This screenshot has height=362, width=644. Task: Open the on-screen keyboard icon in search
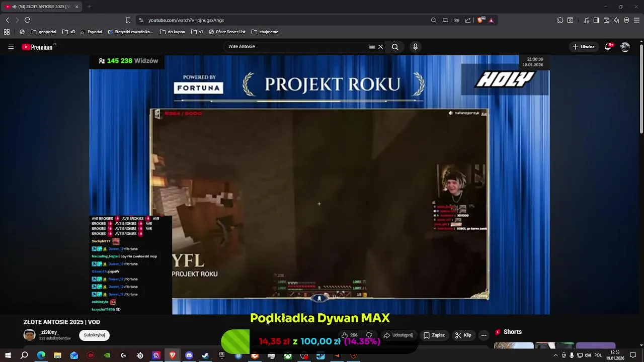tap(372, 47)
